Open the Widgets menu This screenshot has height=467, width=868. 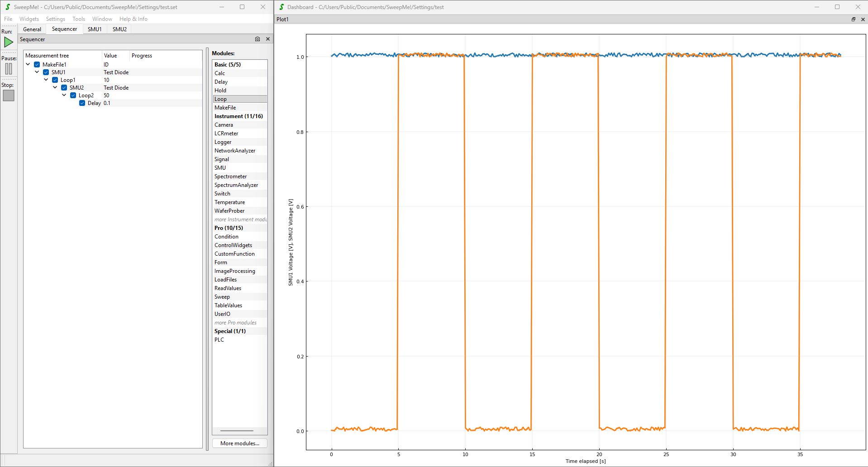[29, 19]
